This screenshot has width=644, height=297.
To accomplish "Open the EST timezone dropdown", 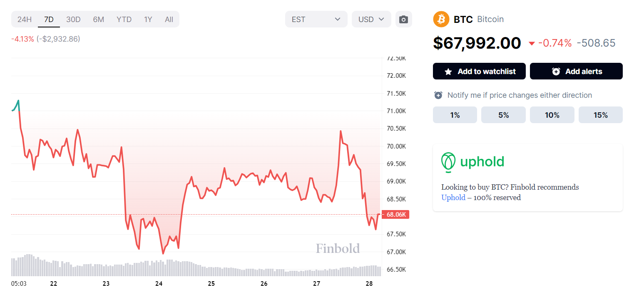I will click(316, 20).
